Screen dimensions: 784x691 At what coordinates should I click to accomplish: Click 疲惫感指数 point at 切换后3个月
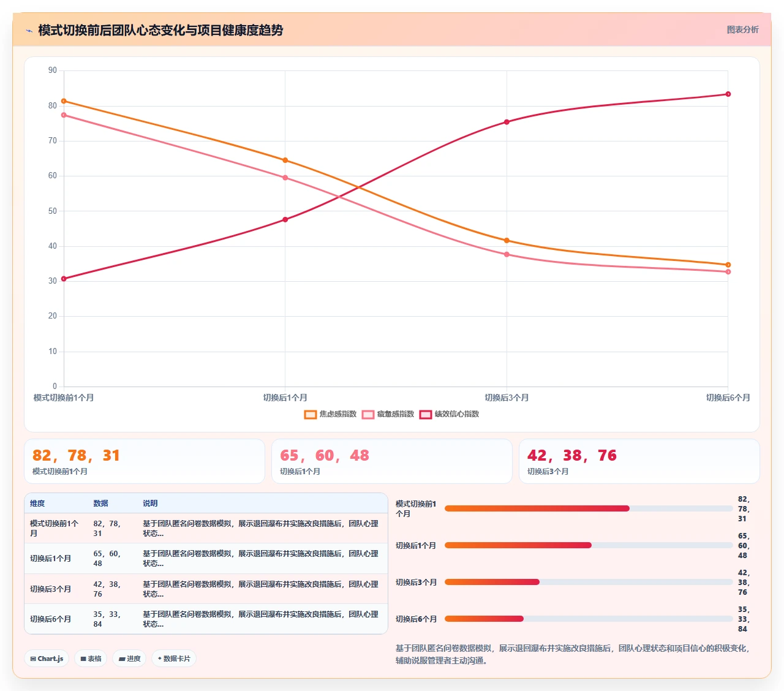coord(507,254)
